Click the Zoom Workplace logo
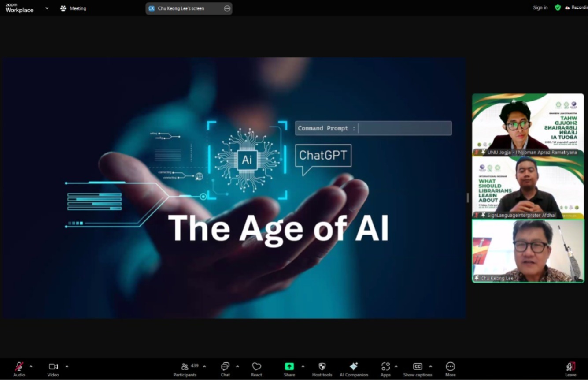Image resolution: width=588 pixels, height=380 pixels. (19, 8)
